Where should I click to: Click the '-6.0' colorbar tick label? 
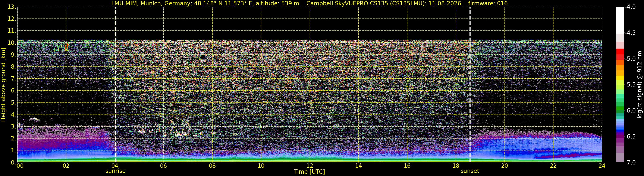tap(630, 110)
